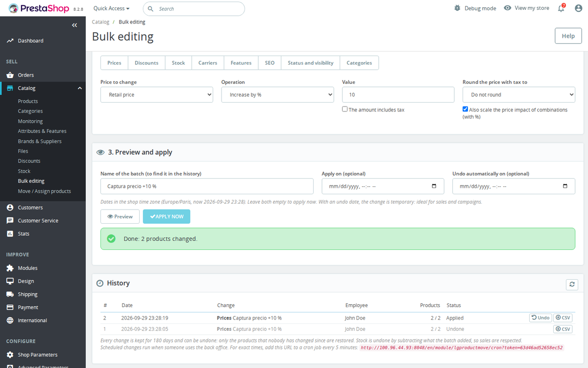Switch to Status and visibility tab

pyautogui.click(x=311, y=63)
